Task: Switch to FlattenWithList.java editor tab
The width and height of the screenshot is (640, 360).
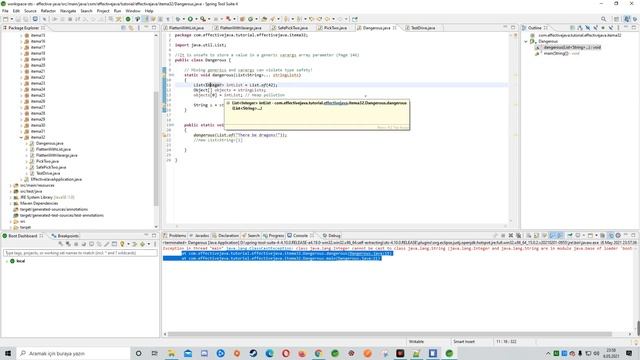Action: (186, 28)
